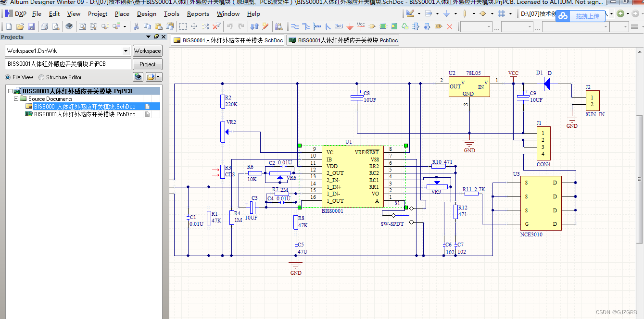Click the Cross Probe tool icon
This screenshot has height=319, width=644.
pyautogui.click(x=265, y=26)
